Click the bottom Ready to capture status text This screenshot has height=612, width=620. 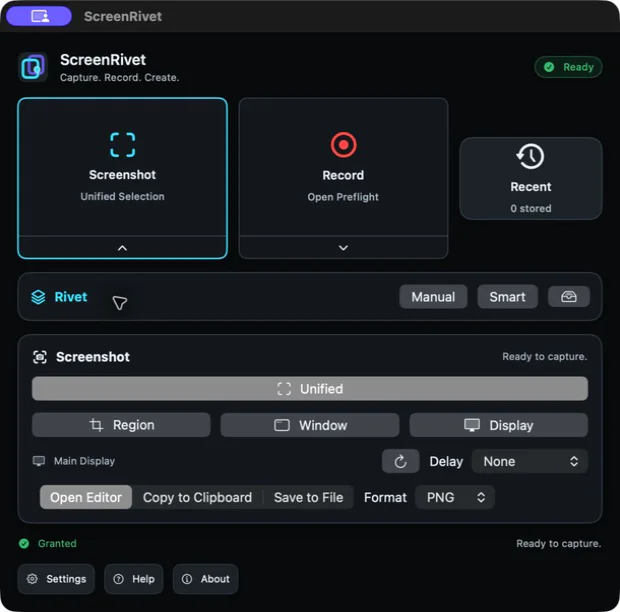click(558, 544)
